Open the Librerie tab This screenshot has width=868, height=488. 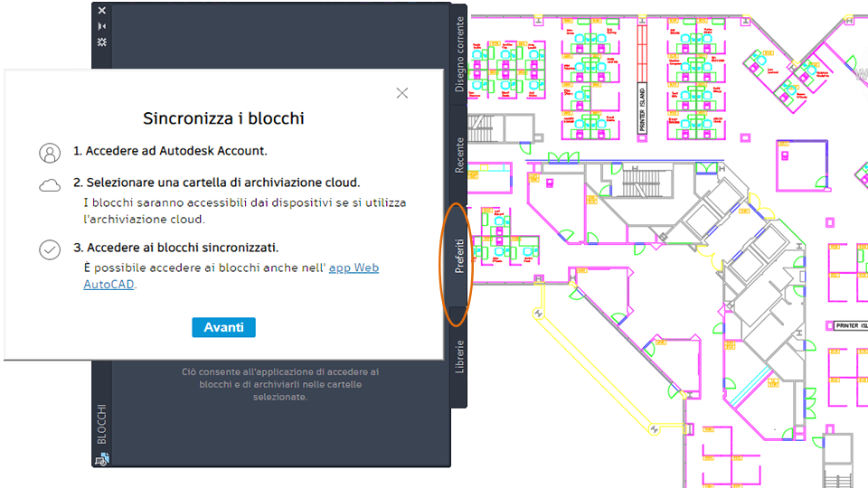(x=459, y=356)
